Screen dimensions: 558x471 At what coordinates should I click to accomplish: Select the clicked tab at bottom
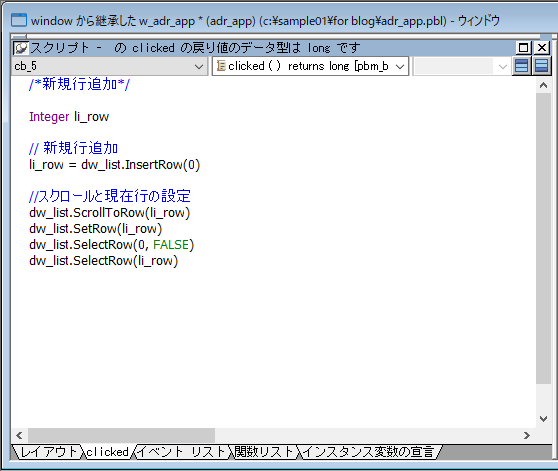(107, 452)
